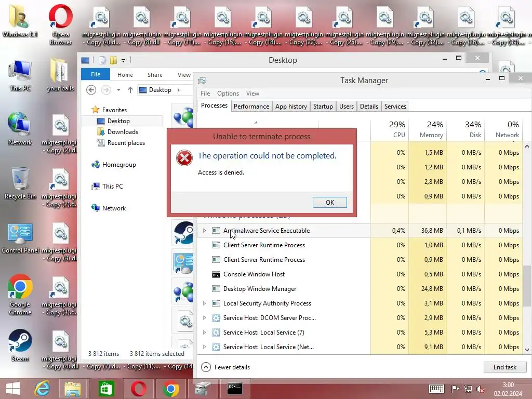
Task: Select Steam desktop shortcut
Action: [x=20, y=345]
